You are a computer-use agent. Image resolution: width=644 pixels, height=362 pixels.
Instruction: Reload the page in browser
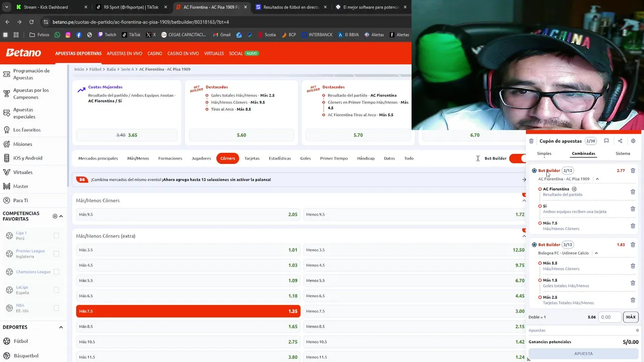pyautogui.click(x=31, y=22)
